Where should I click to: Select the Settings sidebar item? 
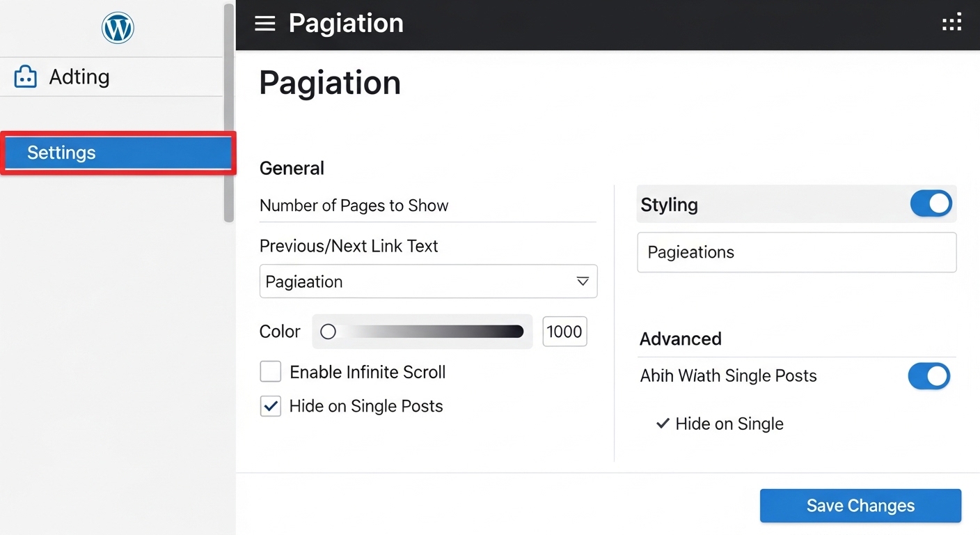tap(118, 153)
